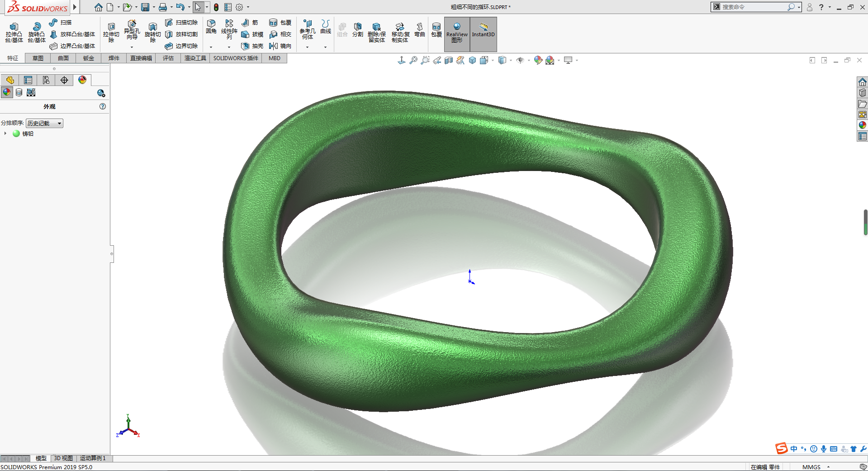Open the DisplayManager tab in left panel

pos(82,80)
